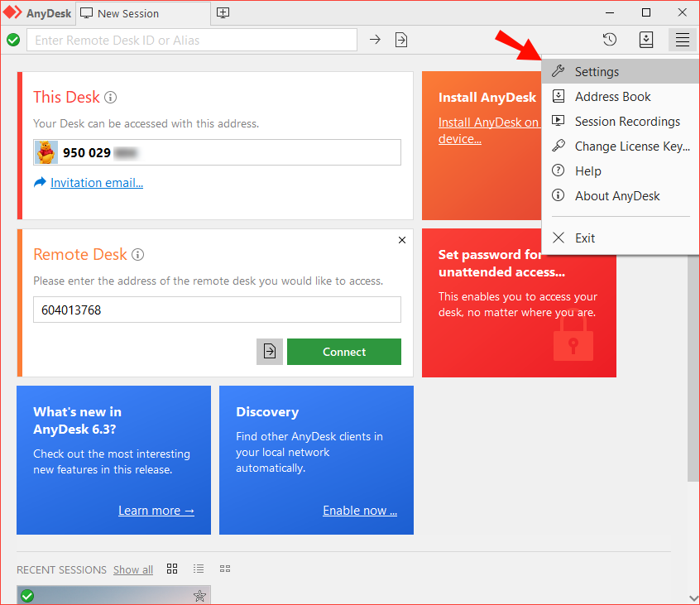The width and height of the screenshot is (700, 605).
Task: Click the address book toolbar icon
Action: [646, 40]
